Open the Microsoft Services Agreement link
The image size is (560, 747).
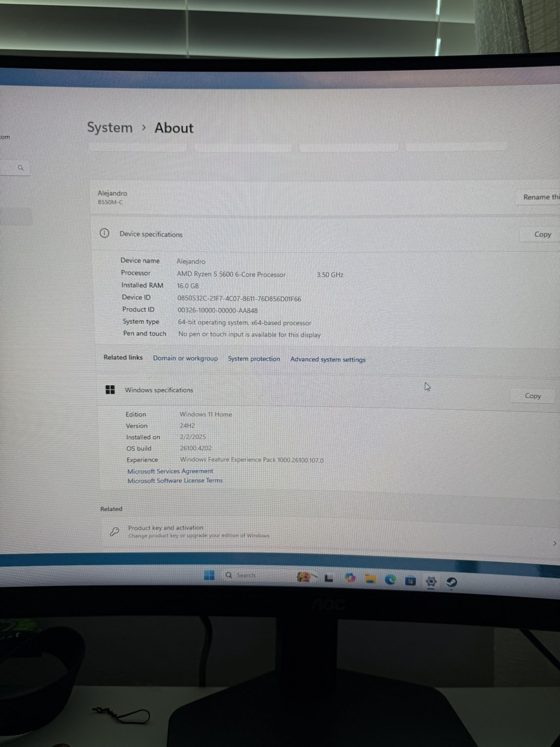point(170,471)
